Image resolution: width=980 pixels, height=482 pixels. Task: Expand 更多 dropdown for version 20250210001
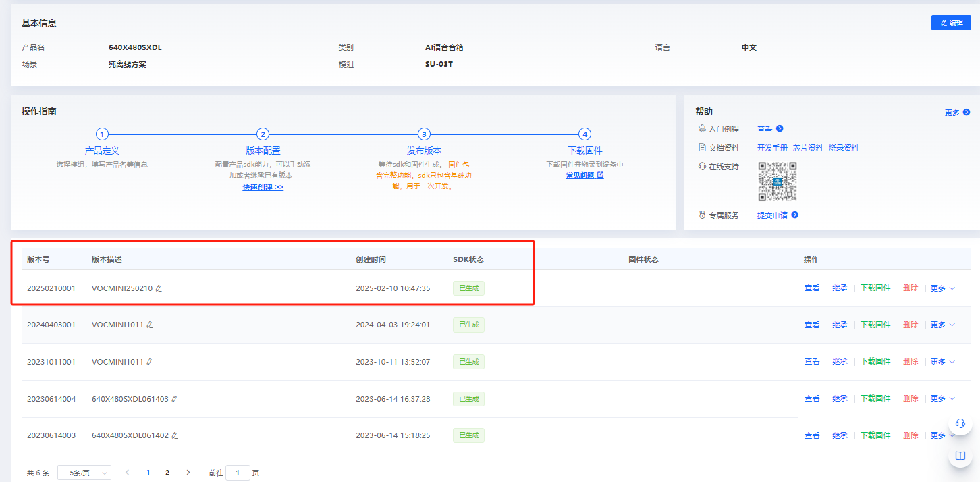pyautogui.click(x=942, y=288)
